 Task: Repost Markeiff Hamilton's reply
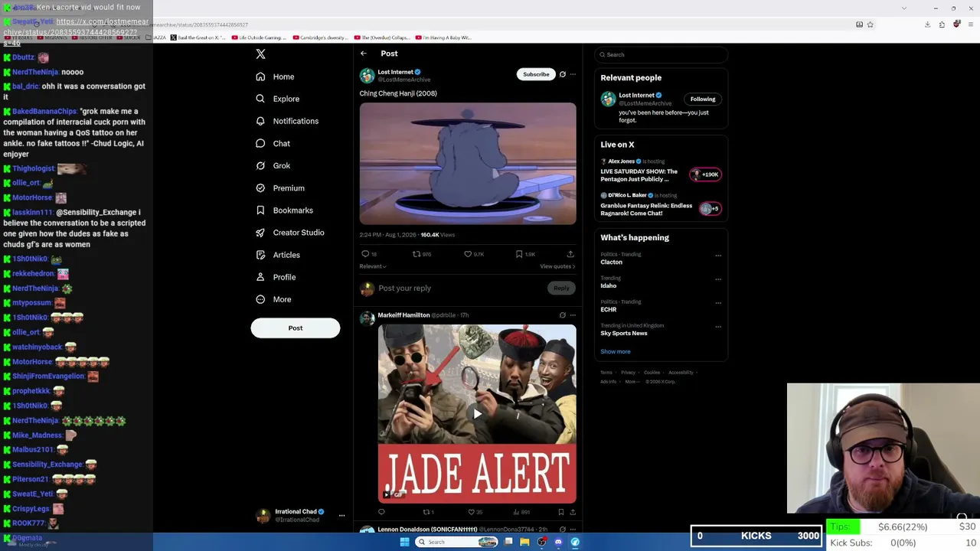[426, 512]
